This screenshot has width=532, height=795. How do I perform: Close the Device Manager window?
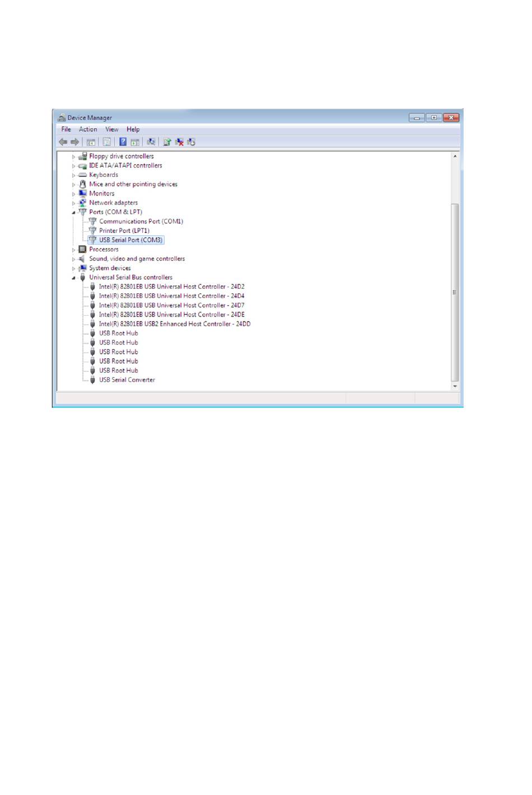(451, 118)
